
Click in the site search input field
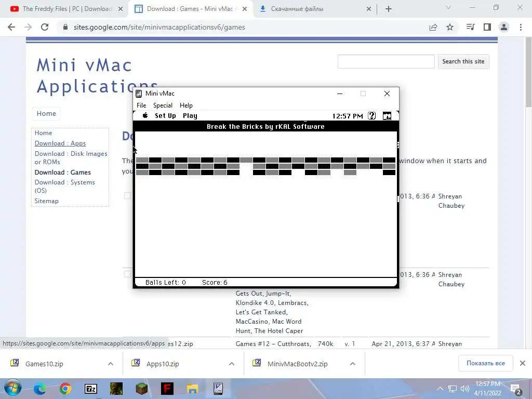point(386,61)
